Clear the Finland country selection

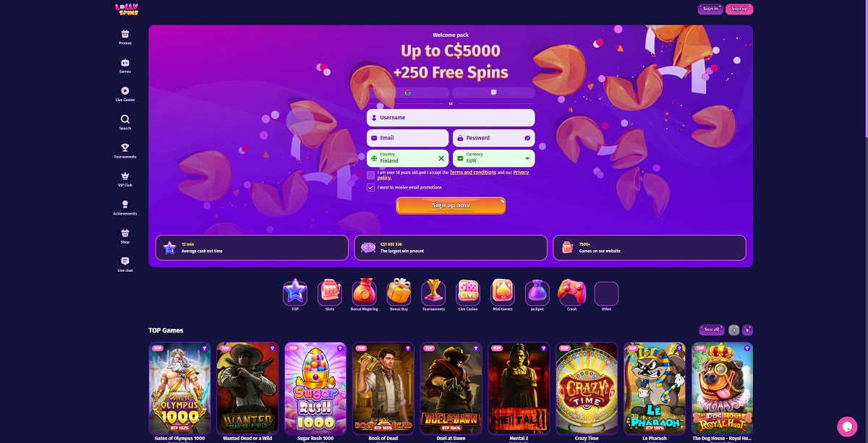coord(441,158)
